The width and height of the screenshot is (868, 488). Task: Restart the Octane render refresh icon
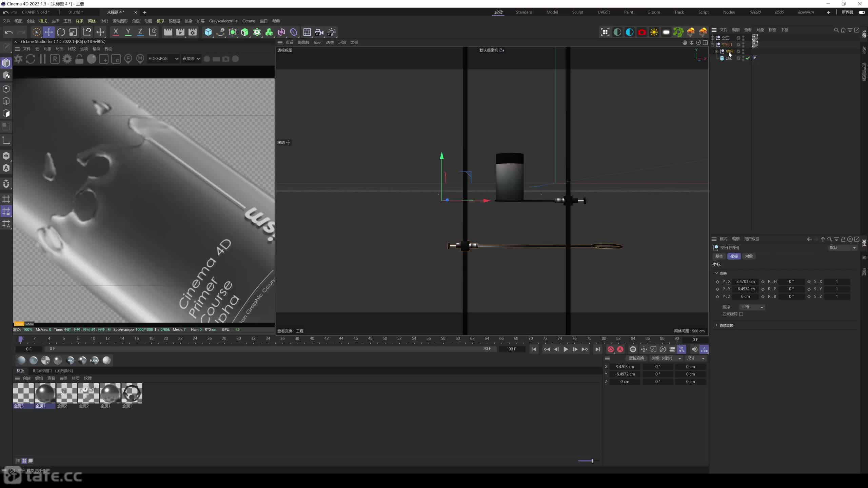(31, 59)
